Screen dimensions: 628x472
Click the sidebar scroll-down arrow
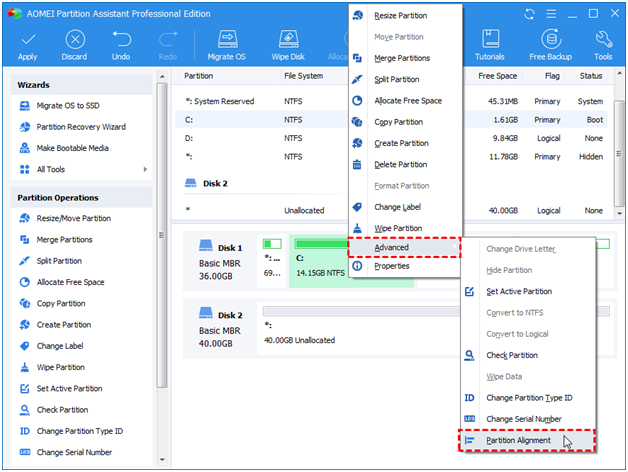coord(162,460)
